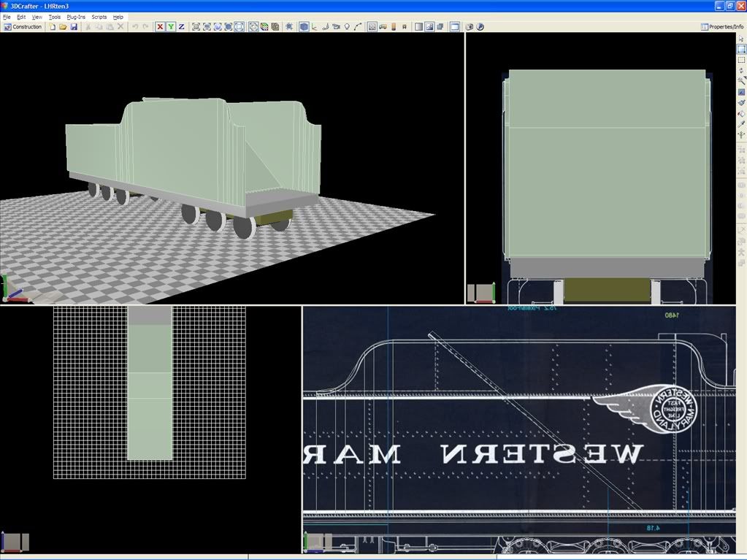Open the Tools menu

tap(54, 17)
